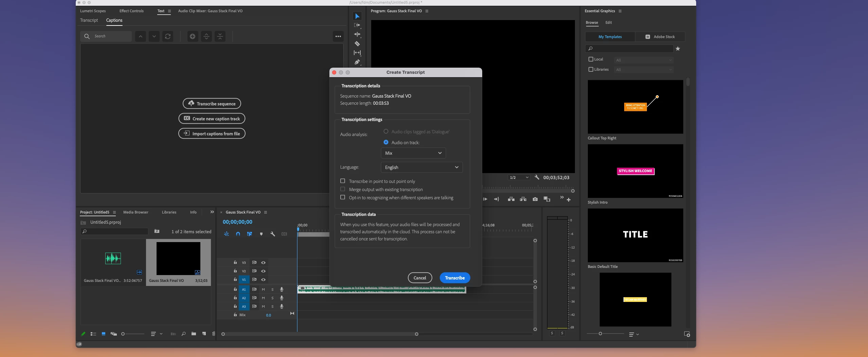The image size is (868, 357).
Task: Open the 1/2 playback resolution dropdown
Action: (519, 177)
